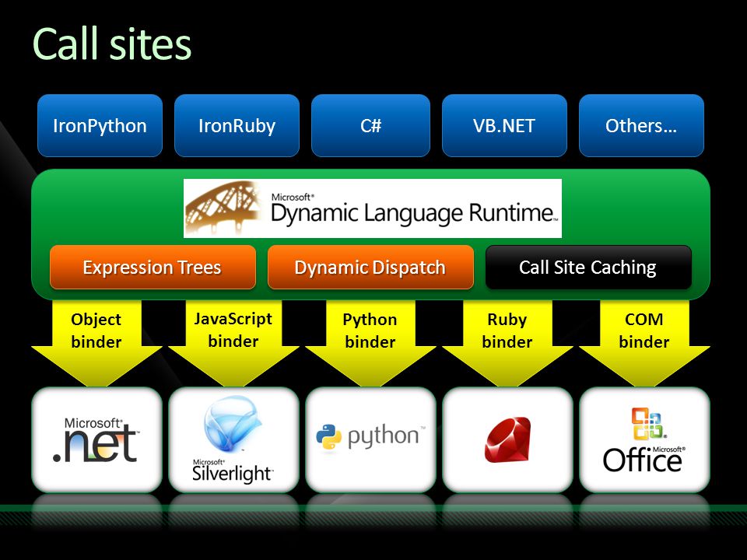
Task: Click the Others... box
Action: (x=641, y=126)
